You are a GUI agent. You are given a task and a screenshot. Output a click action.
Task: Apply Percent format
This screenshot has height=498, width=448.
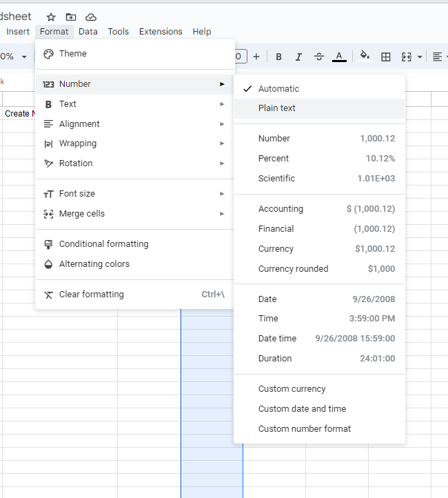point(320,159)
